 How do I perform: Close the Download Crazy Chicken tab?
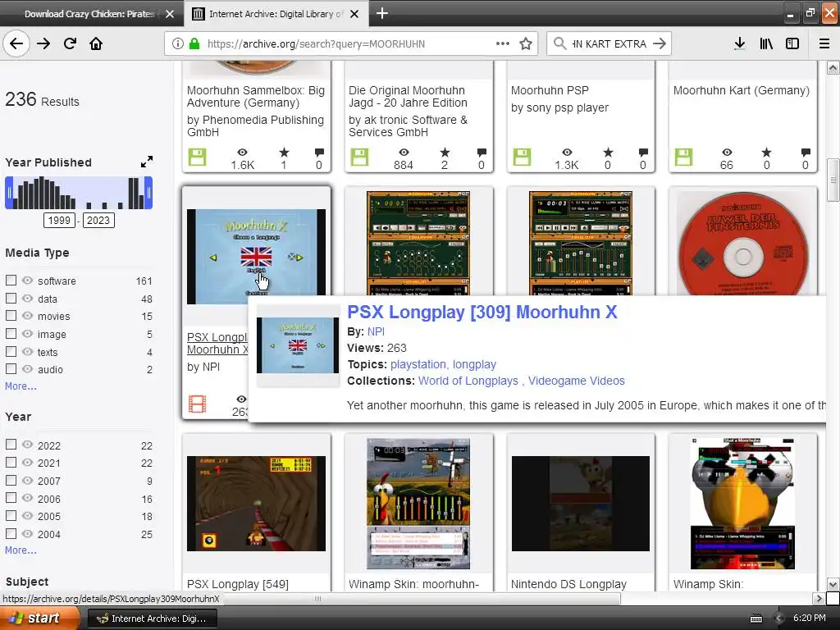(170, 14)
